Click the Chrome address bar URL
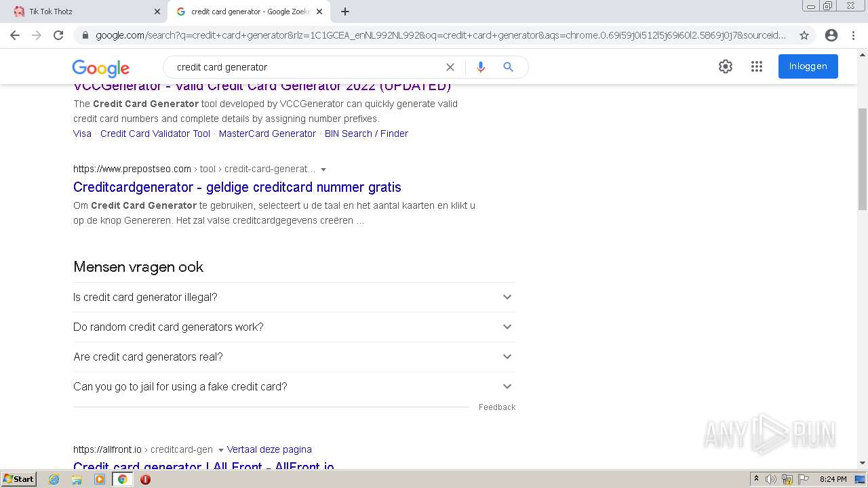This screenshot has width=868, height=488. click(441, 35)
